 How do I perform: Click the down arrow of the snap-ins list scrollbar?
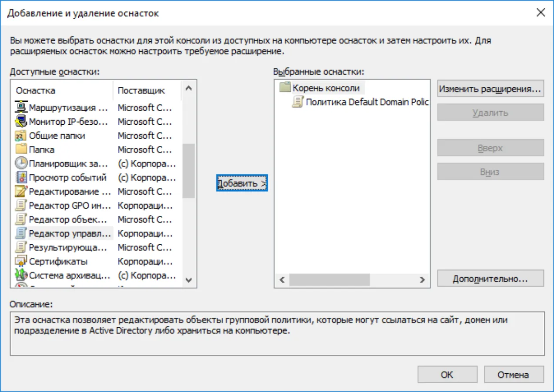point(188,280)
